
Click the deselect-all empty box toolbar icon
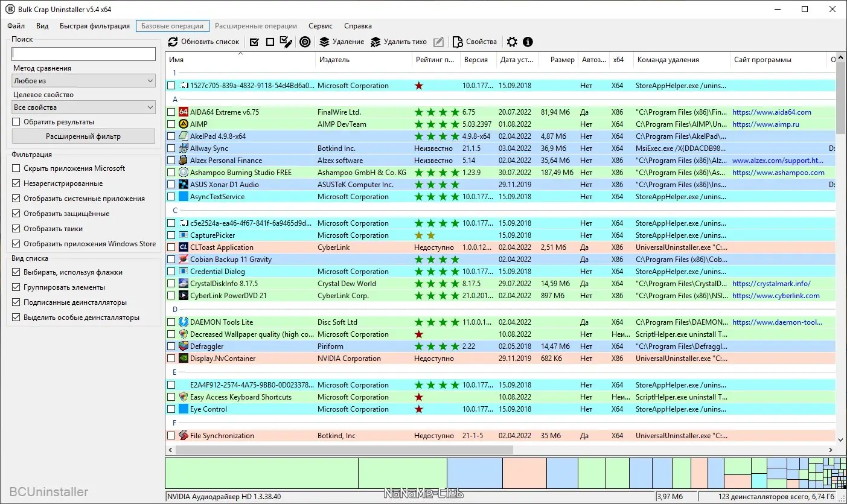[x=270, y=42]
